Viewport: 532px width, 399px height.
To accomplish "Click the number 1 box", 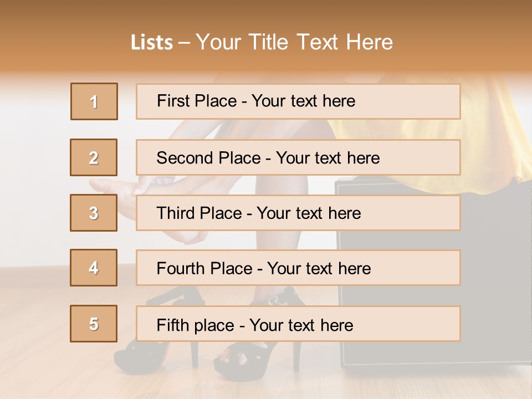I will pyautogui.click(x=94, y=101).
